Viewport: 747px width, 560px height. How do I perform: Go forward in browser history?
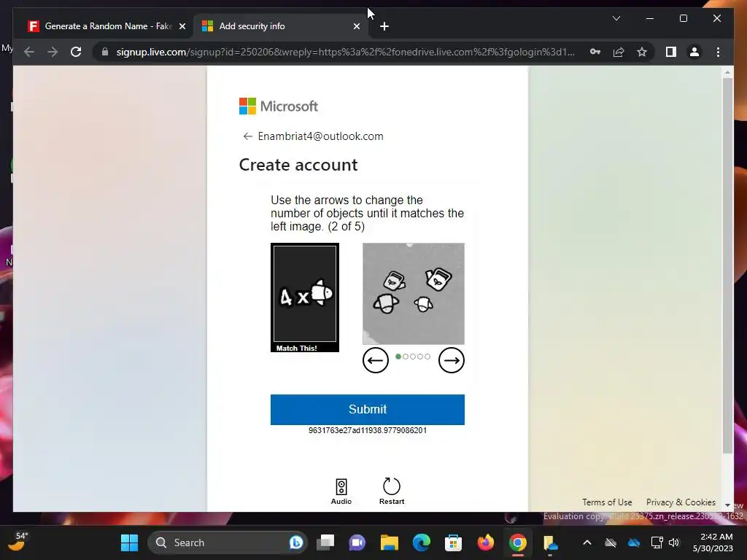click(x=53, y=52)
